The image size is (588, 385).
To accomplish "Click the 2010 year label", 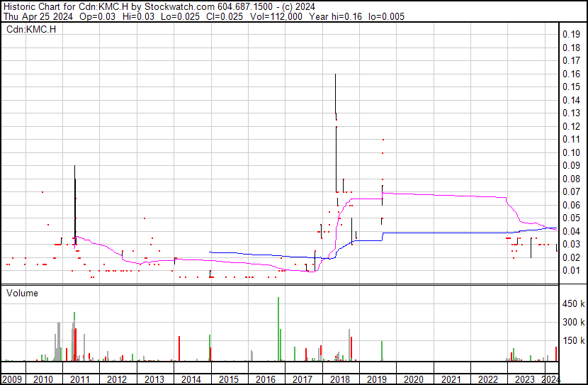I will point(43,379).
